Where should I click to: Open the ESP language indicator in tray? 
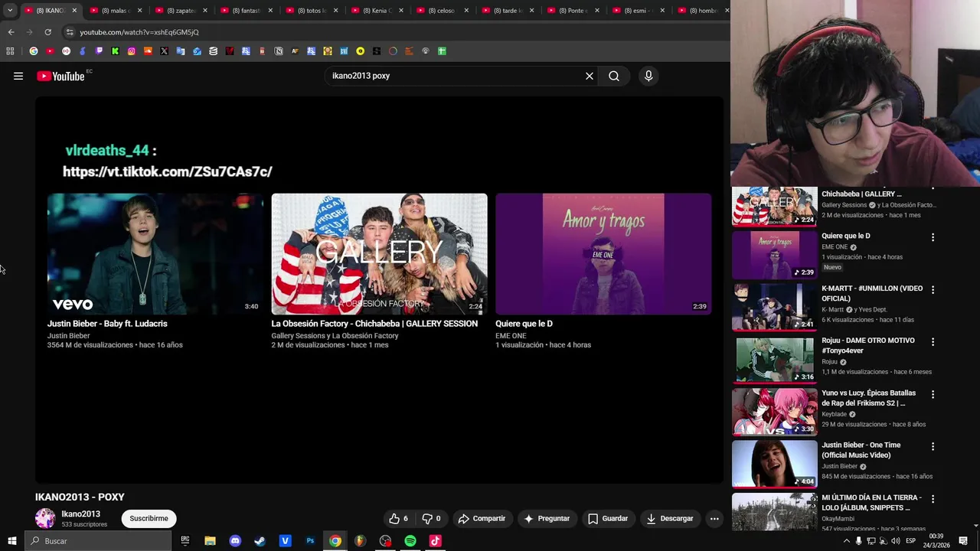pos(910,541)
